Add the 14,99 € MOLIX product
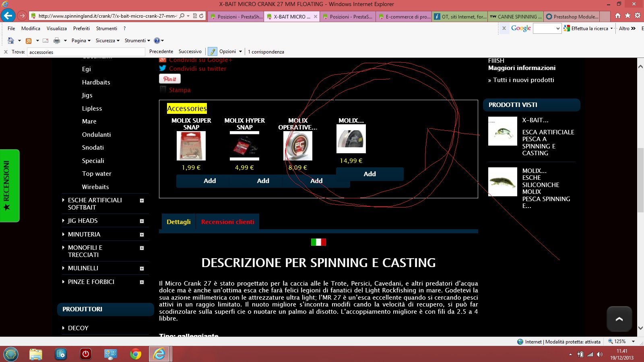 click(x=370, y=174)
